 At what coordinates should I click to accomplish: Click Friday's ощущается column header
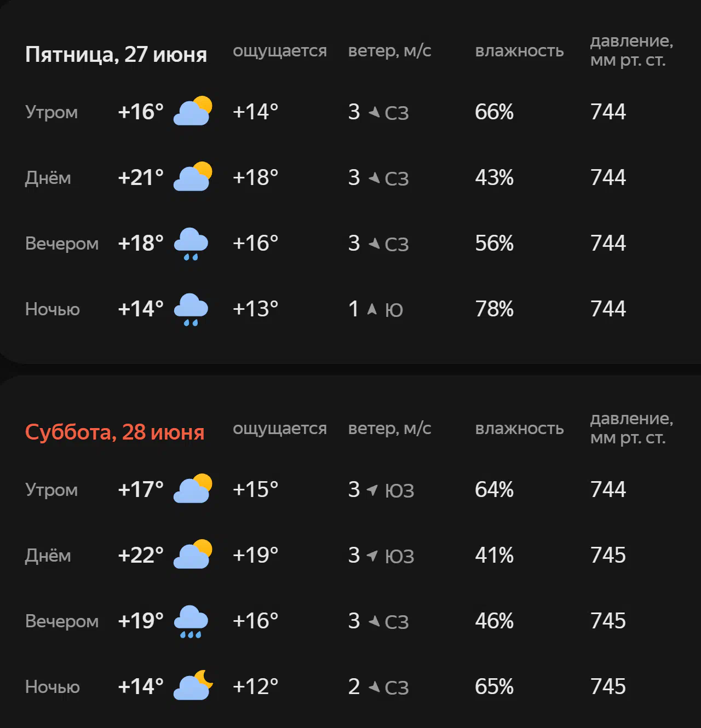pyautogui.click(x=280, y=51)
